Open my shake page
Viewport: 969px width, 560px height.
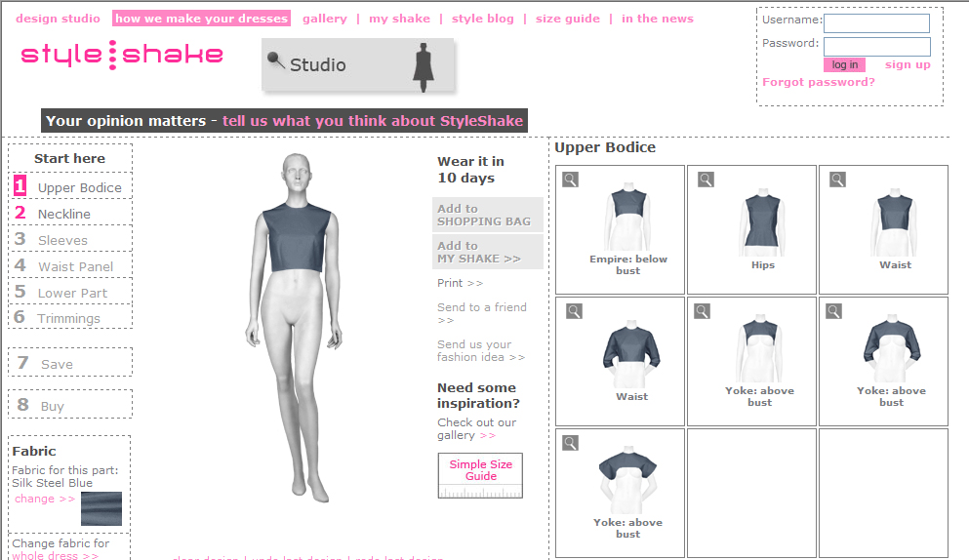pos(399,19)
